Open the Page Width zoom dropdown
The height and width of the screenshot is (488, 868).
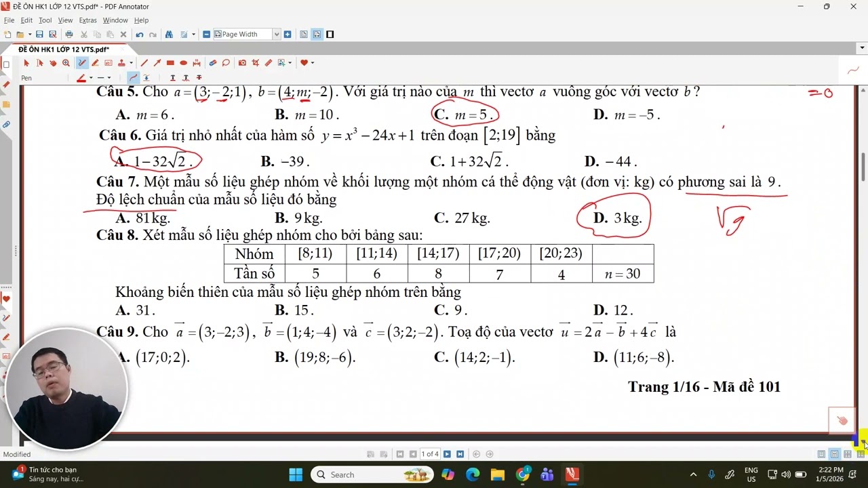tap(276, 35)
